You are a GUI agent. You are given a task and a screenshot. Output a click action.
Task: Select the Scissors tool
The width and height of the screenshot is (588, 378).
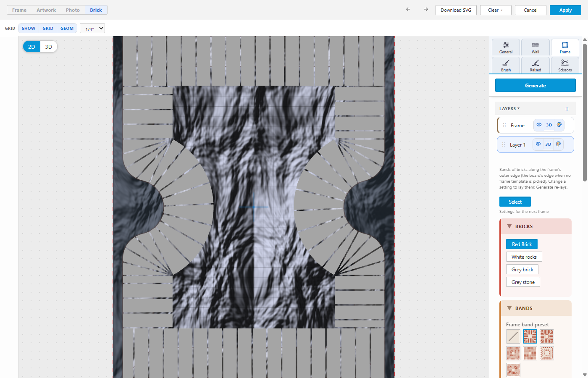tap(565, 65)
